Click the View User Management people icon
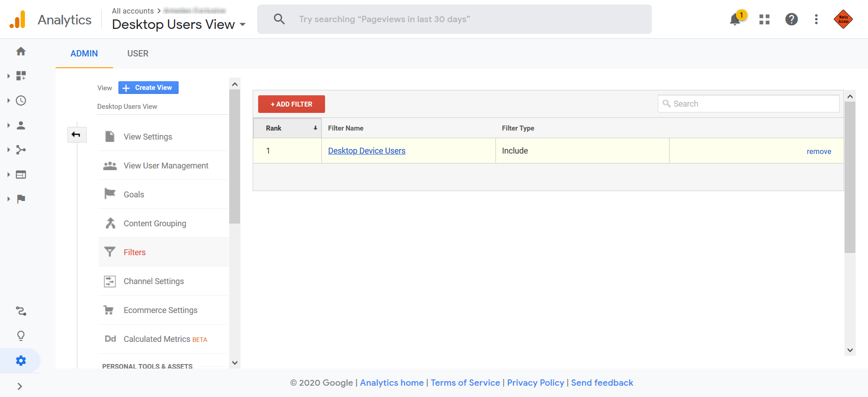 click(x=110, y=166)
